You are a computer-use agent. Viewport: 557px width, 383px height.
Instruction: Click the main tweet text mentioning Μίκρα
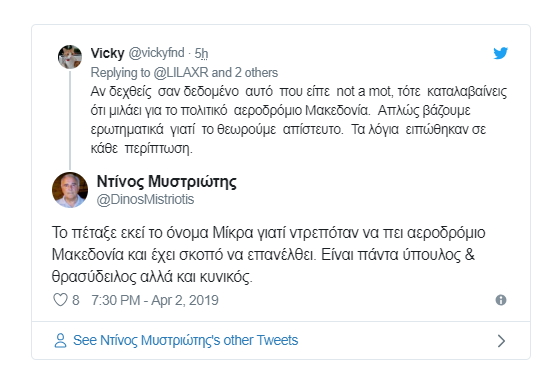click(x=269, y=254)
